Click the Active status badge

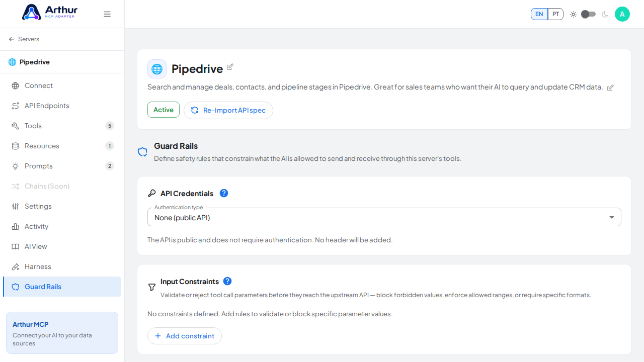coord(164,110)
